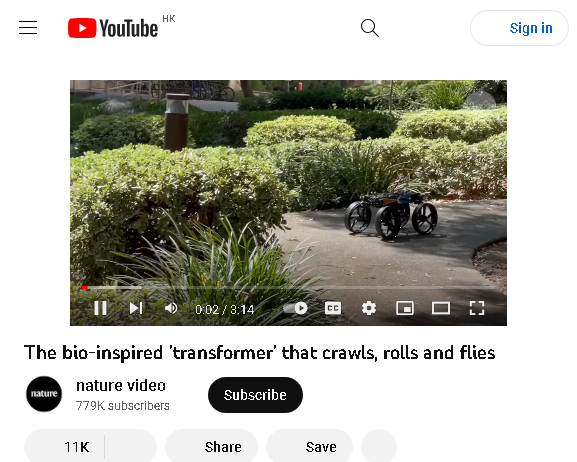
Task: Open the nature video channel name link
Action: 121,386
